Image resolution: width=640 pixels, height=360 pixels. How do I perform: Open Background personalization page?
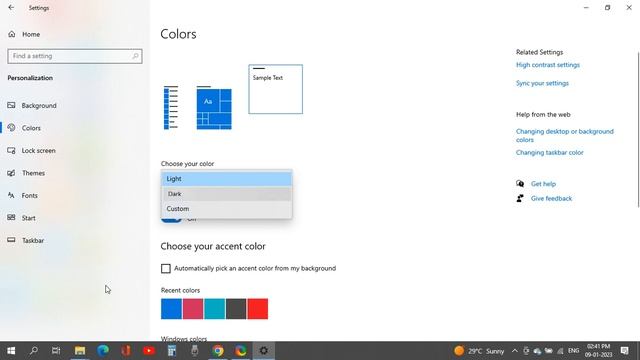click(x=32, y=105)
